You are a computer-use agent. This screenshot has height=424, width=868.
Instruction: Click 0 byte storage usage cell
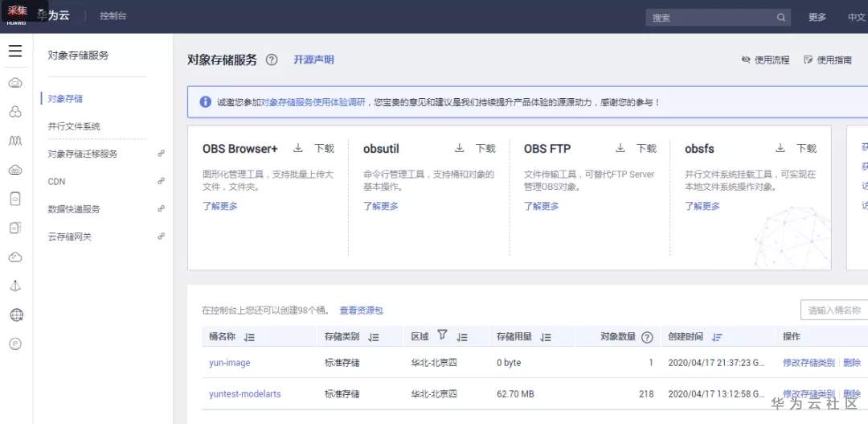tap(509, 363)
